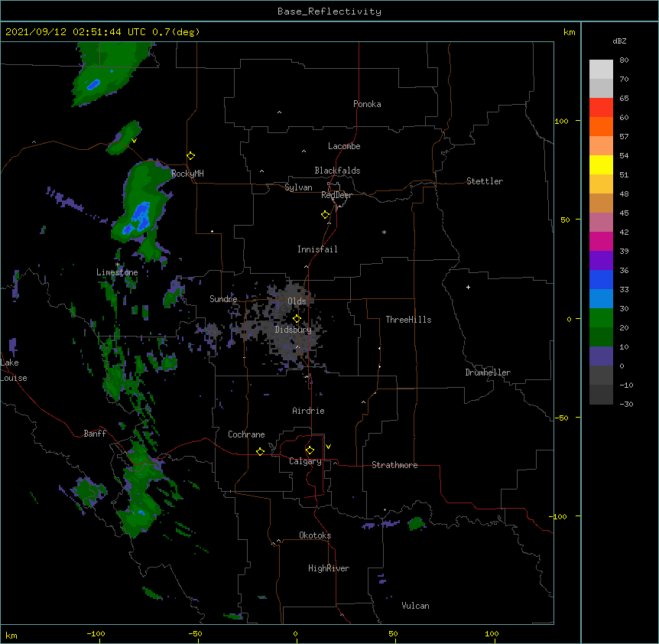Screen dimensions: 659x644
Task: Pick the purple 36-39 dBZ legend swatch
Action: pos(601,261)
